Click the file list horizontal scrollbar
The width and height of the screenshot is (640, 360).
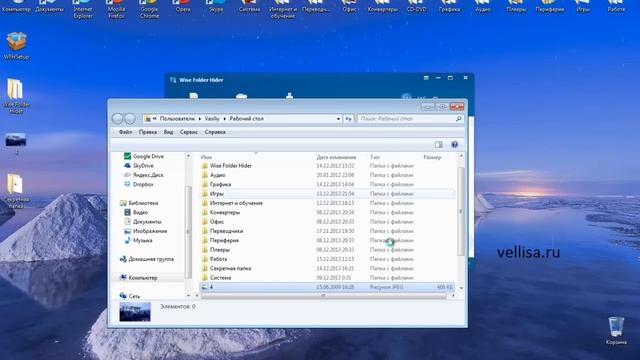tap(323, 296)
